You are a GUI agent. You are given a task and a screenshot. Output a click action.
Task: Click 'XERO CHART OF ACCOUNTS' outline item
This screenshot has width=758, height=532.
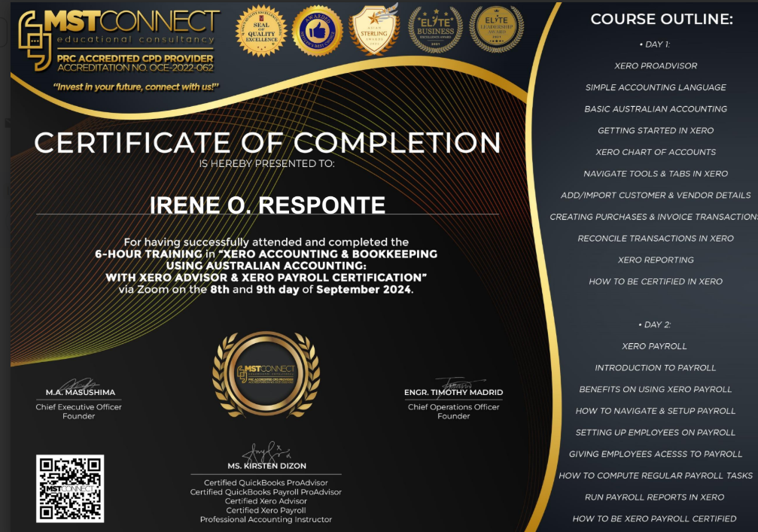coord(656,152)
